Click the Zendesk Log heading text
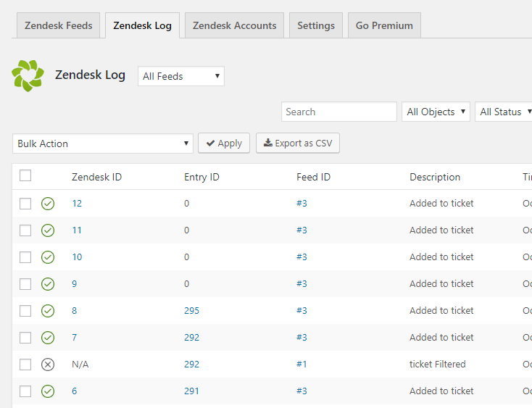 coord(91,75)
